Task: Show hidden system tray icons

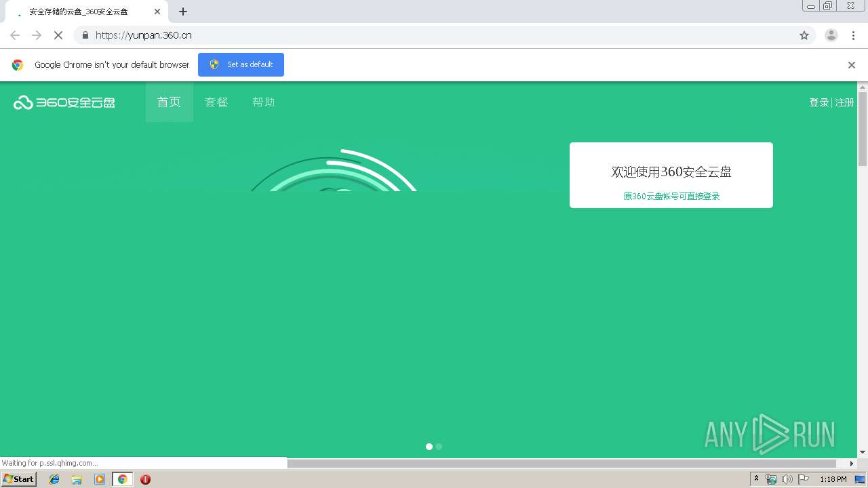Action: coord(756,479)
